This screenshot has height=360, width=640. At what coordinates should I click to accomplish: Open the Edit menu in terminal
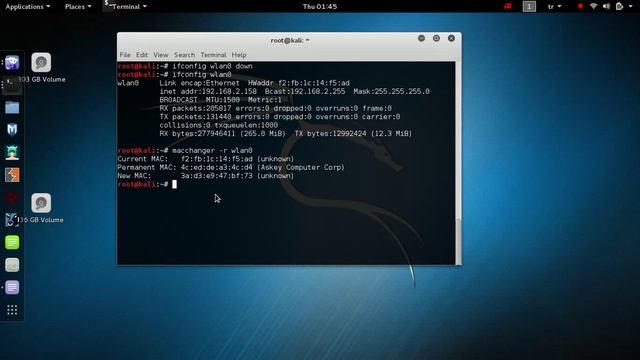coord(142,55)
